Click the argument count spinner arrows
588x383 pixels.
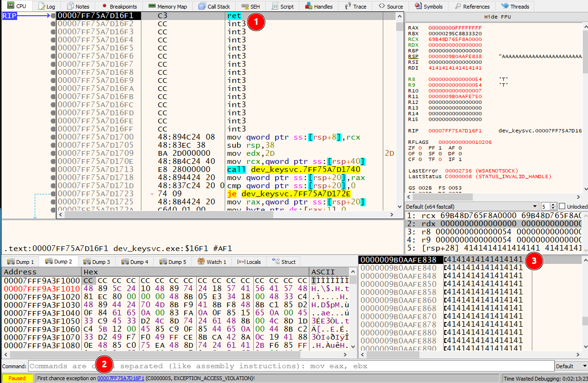pos(553,207)
